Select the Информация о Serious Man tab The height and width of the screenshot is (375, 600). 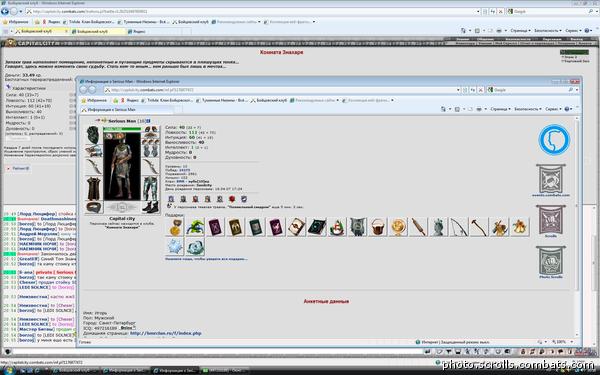point(126,110)
